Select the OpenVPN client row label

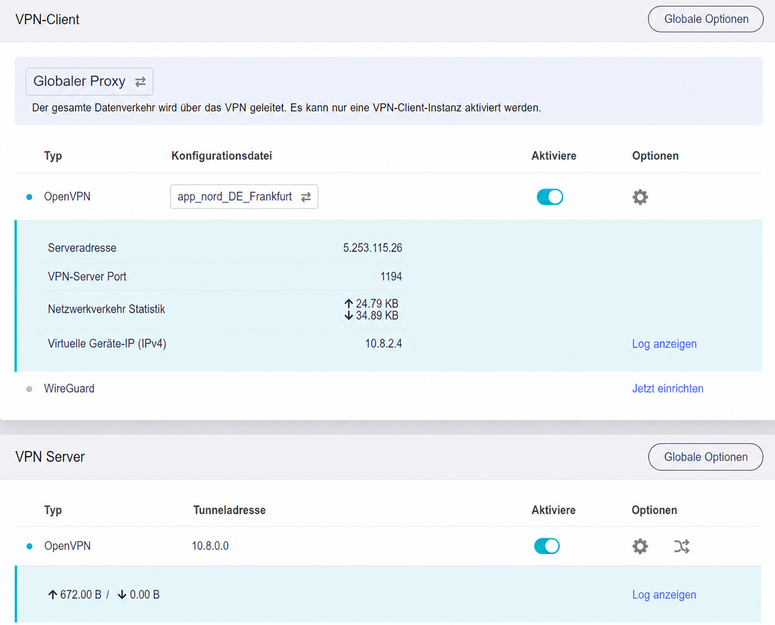(67, 197)
